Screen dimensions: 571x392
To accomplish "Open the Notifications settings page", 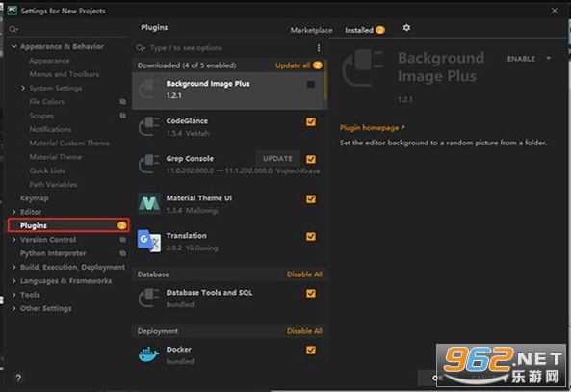I will (50, 129).
